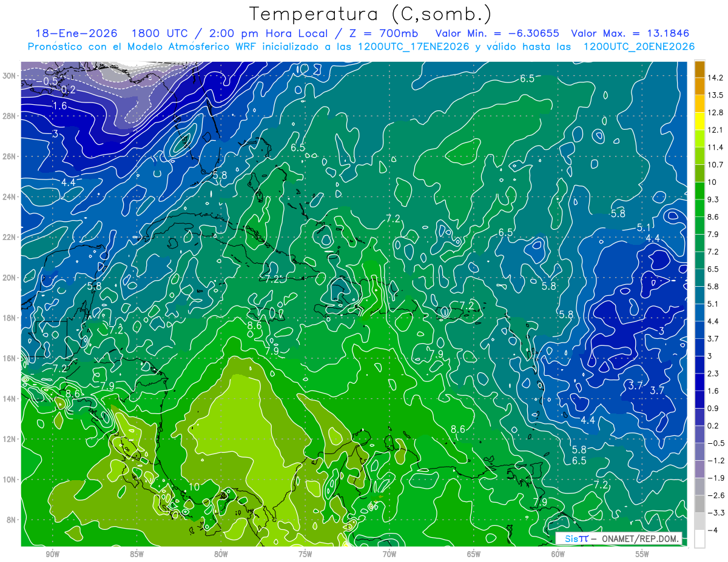Click the longitude axis label "85W"
The width and height of the screenshot is (728, 562).
pyautogui.click(x=136, y=554)
